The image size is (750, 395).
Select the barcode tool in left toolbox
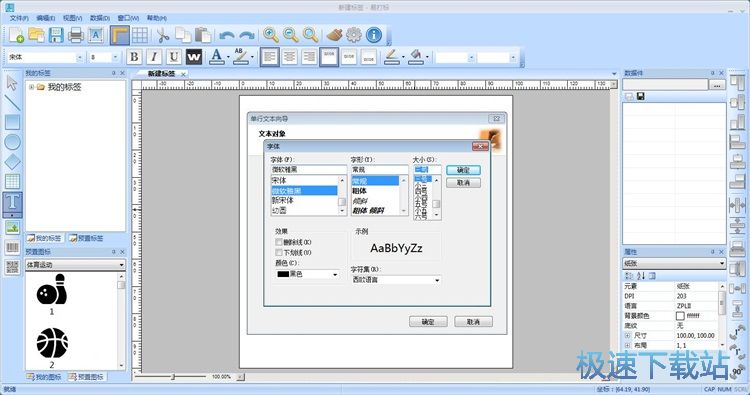pos(12,247)
